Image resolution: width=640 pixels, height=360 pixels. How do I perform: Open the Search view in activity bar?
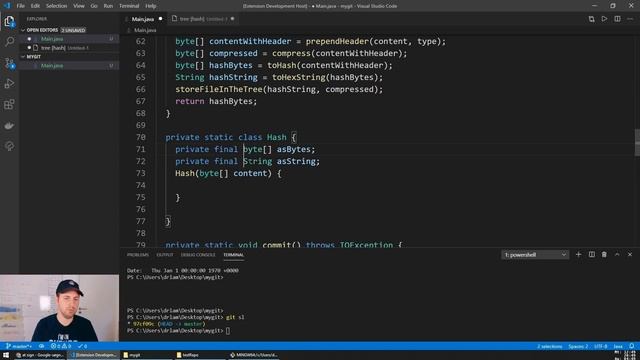click(9, 42)
